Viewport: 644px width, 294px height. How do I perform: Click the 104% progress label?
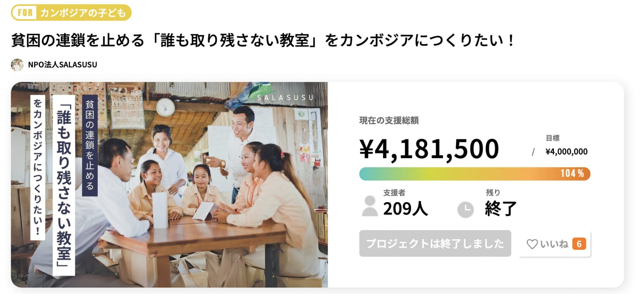tap(572, 173)
